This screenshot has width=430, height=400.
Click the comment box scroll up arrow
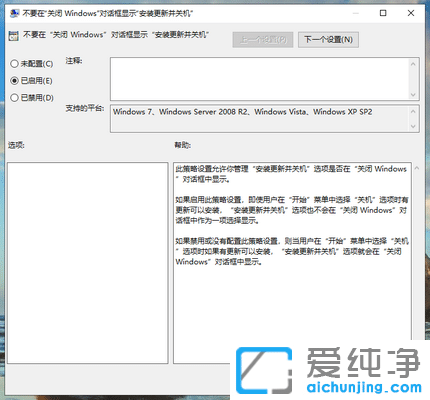point(413,63)
